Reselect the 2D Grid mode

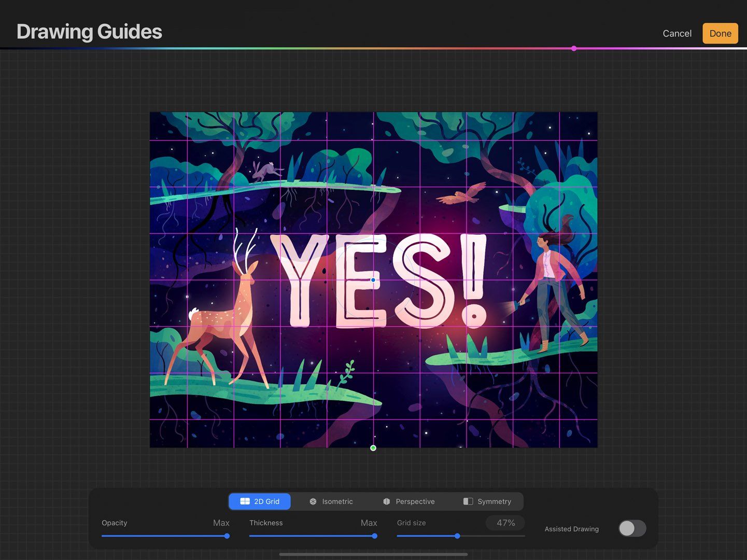260,501
